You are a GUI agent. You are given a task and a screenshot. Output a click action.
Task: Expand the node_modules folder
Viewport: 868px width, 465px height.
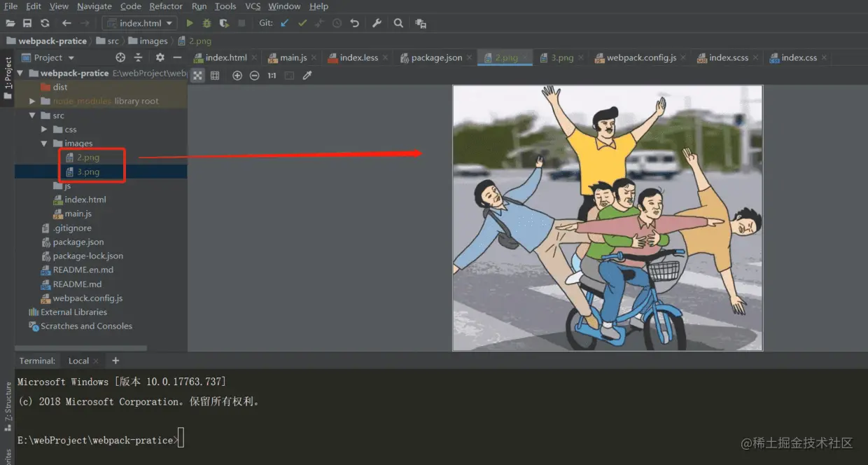[x=32, y=101]
